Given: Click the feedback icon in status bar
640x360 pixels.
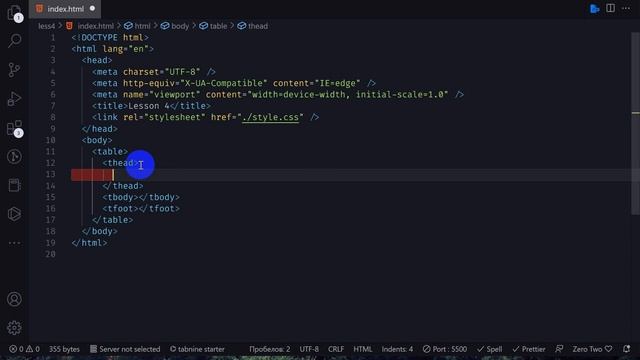Looking at the screenshot, I should pos(559,349).
